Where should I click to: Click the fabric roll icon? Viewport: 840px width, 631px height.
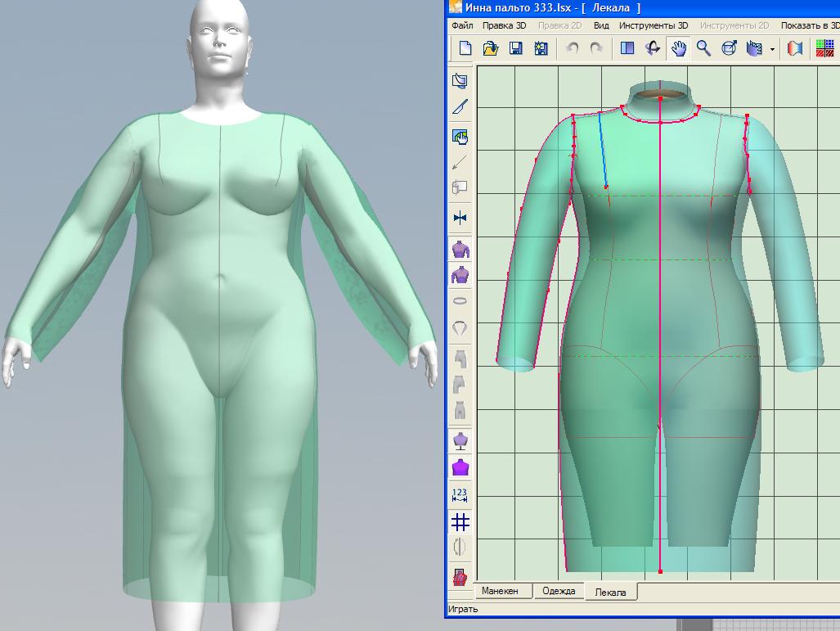click(x=460, y=187)
